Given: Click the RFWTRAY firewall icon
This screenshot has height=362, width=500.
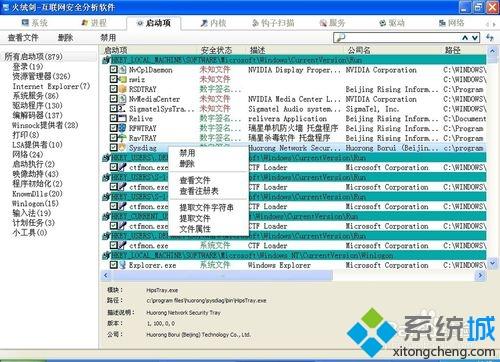Looking at the screenshot, I should [x=123, y=128].
